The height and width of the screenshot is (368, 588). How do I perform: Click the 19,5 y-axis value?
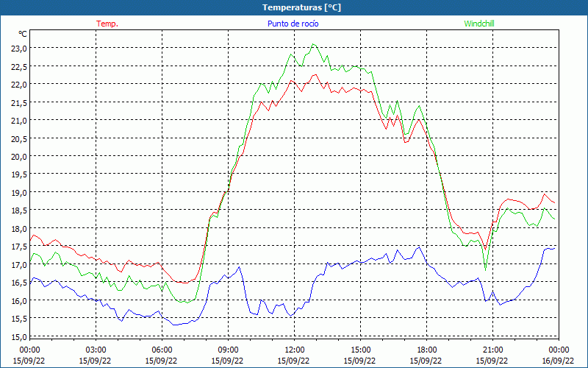[x=19, y=174]
